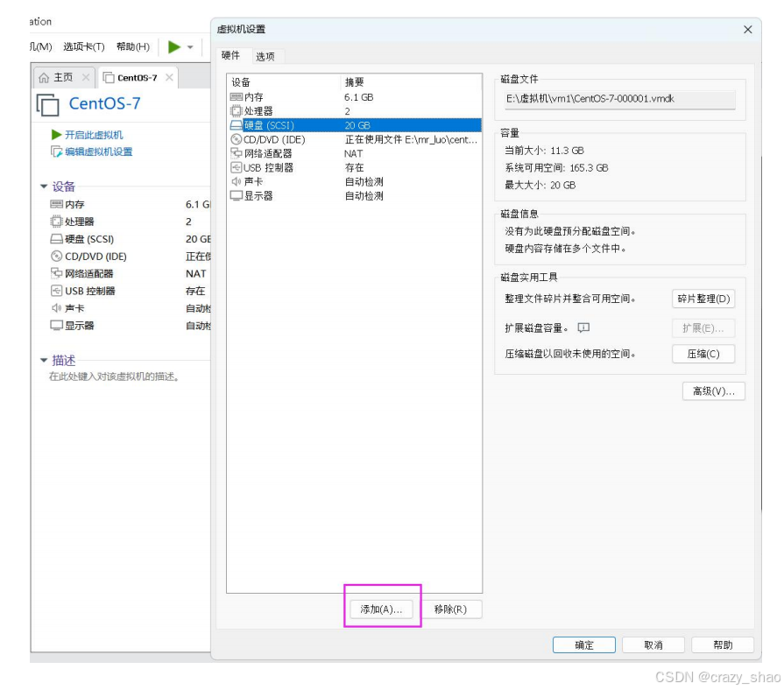
Task: Select 处理器 processor icon in main window device list
Action: (56, 222)
